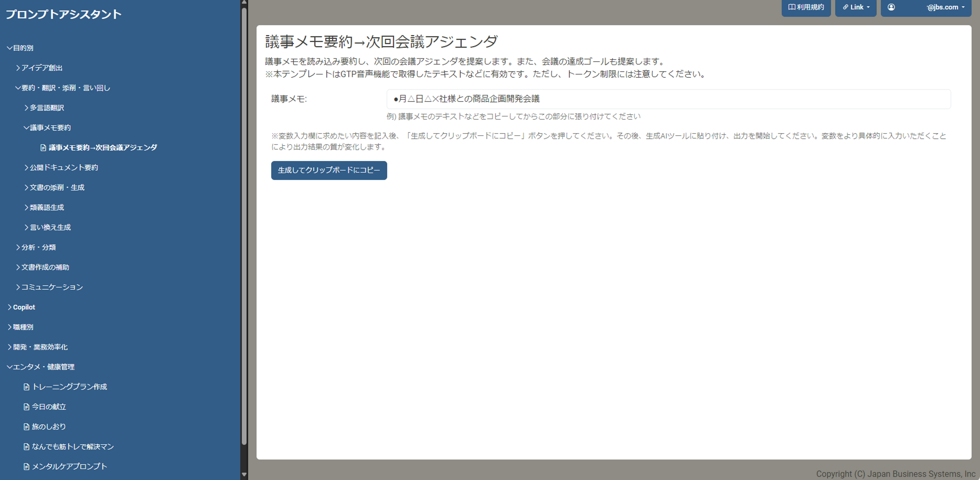980x480 pixels.
Task: Click the sidebar scroll down arrow
Action: coord(244,474)
